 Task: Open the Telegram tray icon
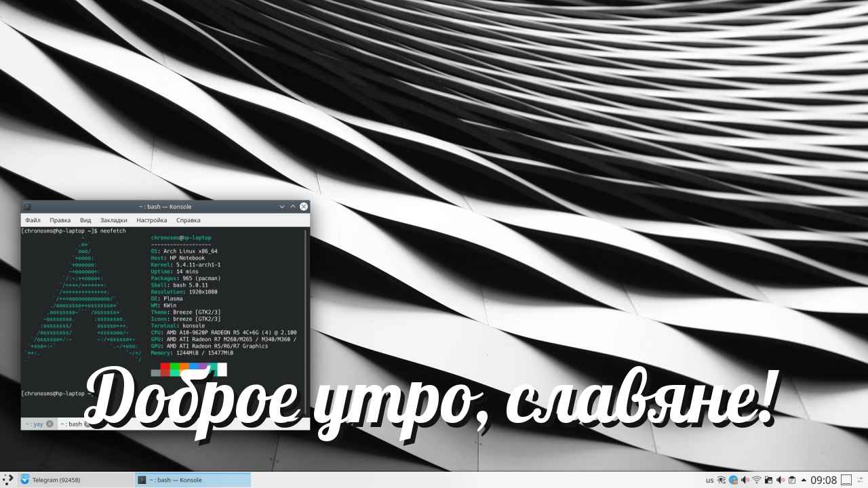pyautogui.click(x=733, y=480)
